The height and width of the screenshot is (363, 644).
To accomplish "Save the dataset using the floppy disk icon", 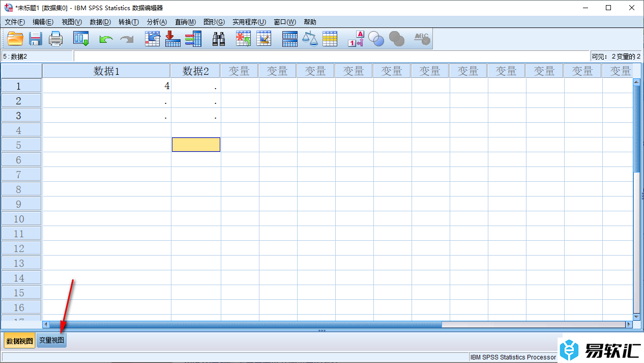I will click(x=35, y=39).
